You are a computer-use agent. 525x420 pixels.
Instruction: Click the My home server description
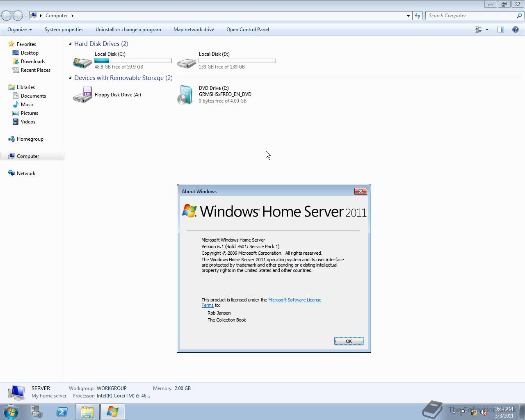tap(49, 396)
